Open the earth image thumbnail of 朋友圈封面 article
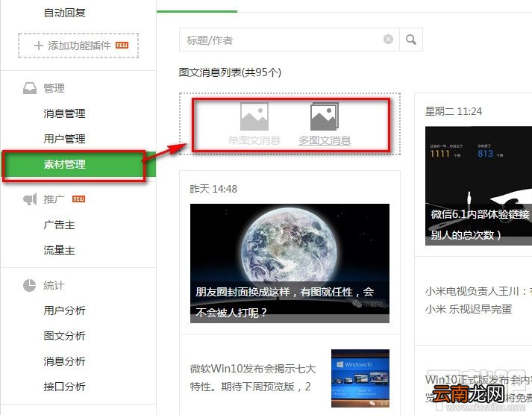The image size is (532, 415). [x=290, y=263]
